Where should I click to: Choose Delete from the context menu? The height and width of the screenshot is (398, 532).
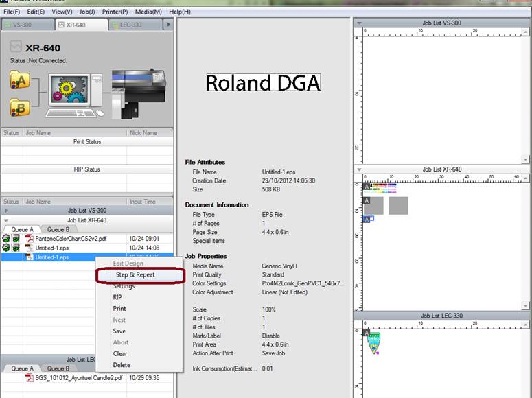(139, 365)
